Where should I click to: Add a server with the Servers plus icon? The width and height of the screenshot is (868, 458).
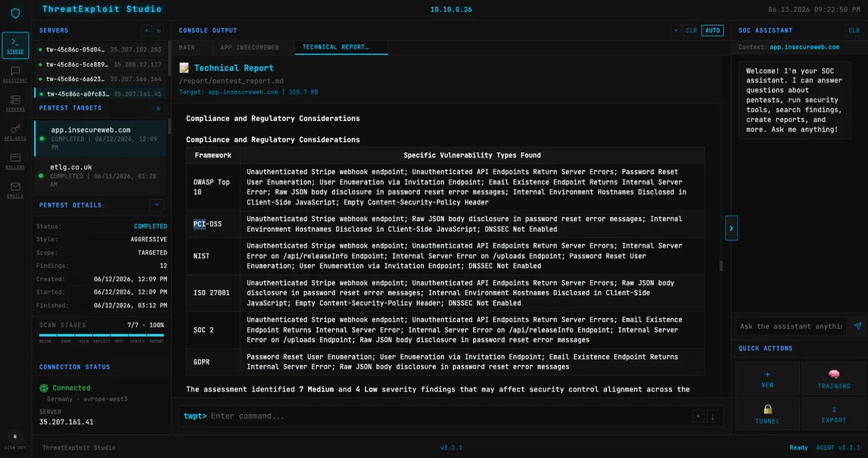coord(147,30)
